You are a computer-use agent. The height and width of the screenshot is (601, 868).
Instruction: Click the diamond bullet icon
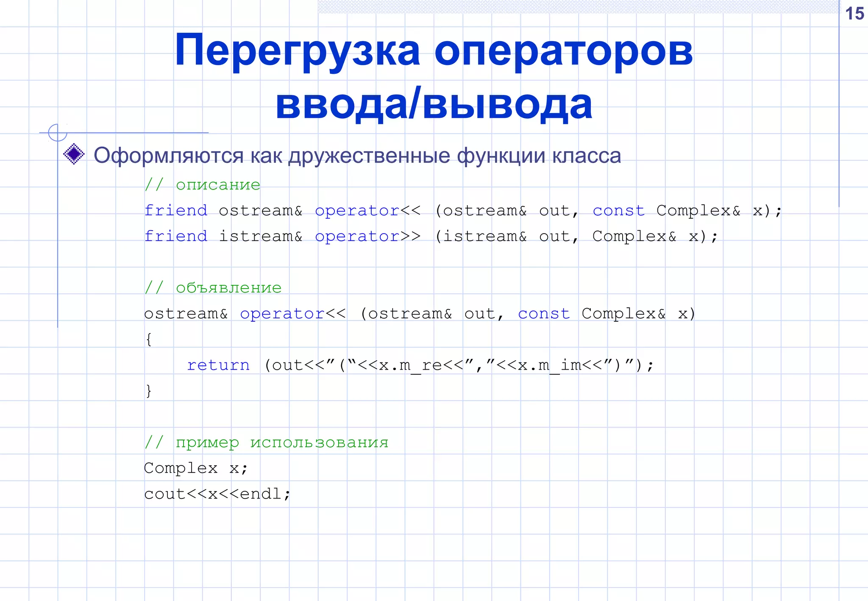pyautogui.click(x=74, y=154)
